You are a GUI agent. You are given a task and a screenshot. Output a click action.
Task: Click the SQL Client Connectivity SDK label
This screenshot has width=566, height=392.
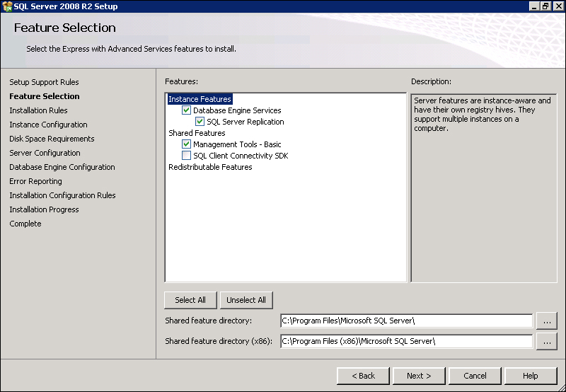point(241,156)
